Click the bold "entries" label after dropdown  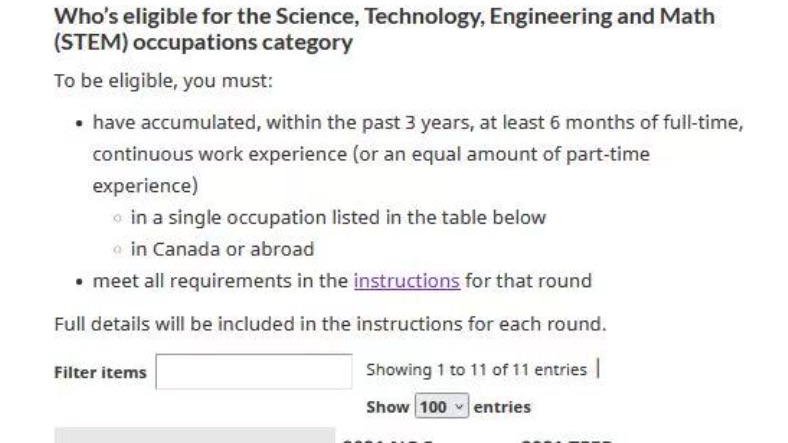[x=502, y=407]
